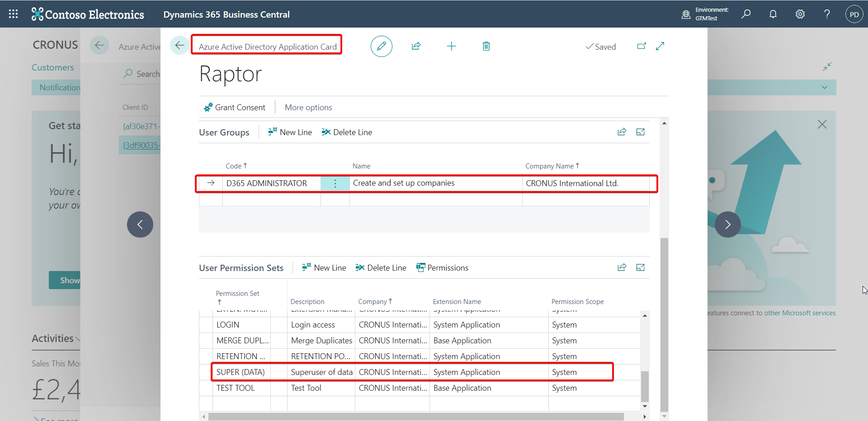Select the SUPER (DATA) permission set cell
Screen dimensions: 868x421
point(241,372)
